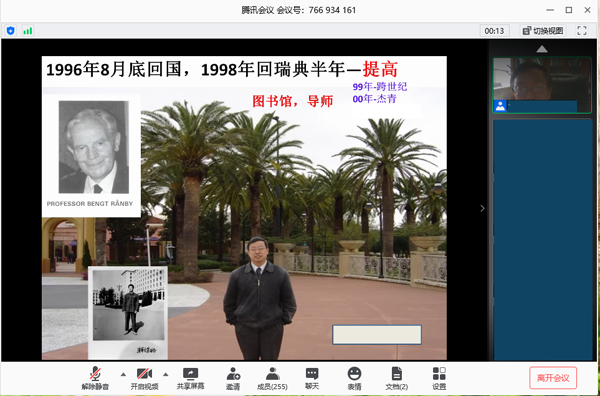Viewport: 600px width, 396px height.
Task: Open the 聊天 chat panel
Action: (x=312, y=378)
